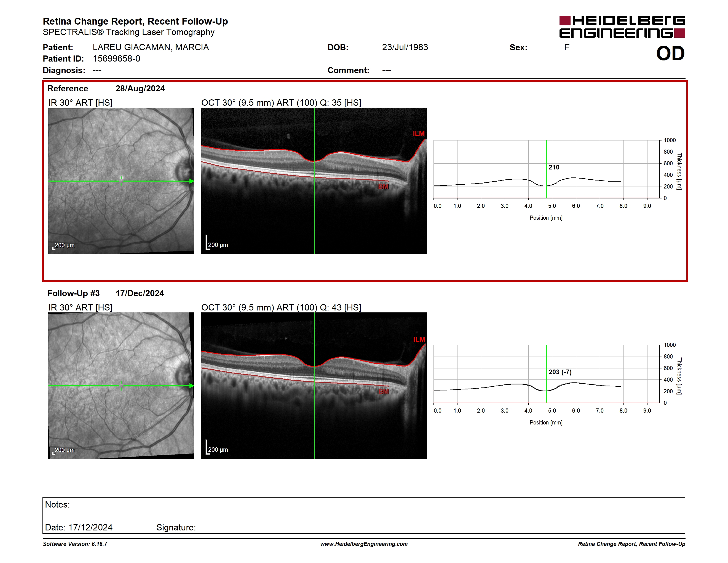Screen dimensions: 728x563
Task: Click follow-up thickness value 203 (-7)
Action: click(560, 372)
